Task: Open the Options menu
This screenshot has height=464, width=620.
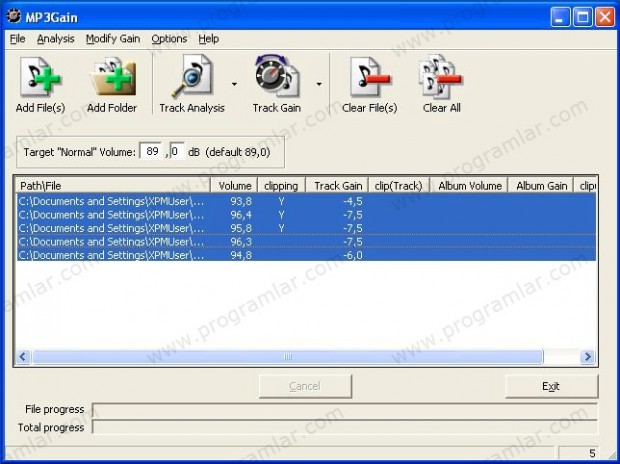Action: (x=169, y=39)
